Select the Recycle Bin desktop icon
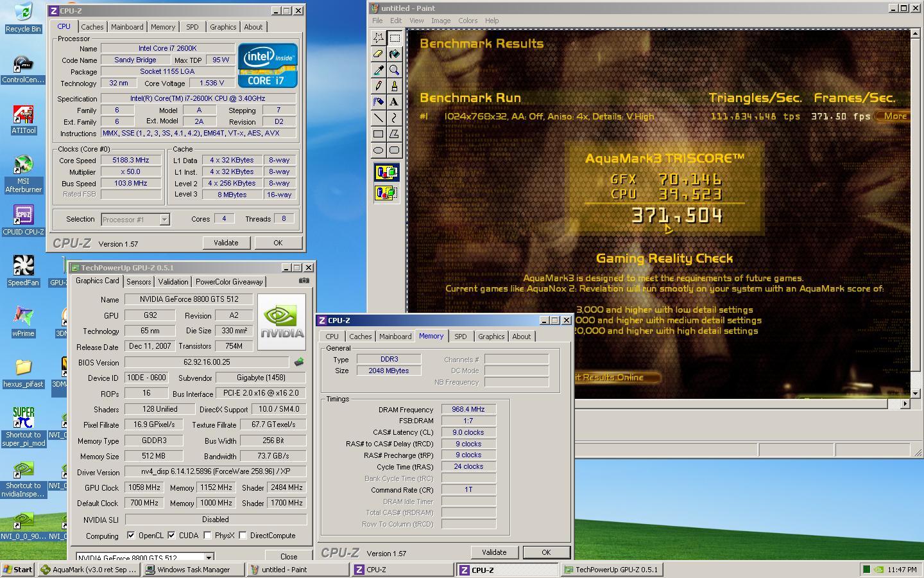The height and width of the screenshot is (578, 924). pos(23,17)
